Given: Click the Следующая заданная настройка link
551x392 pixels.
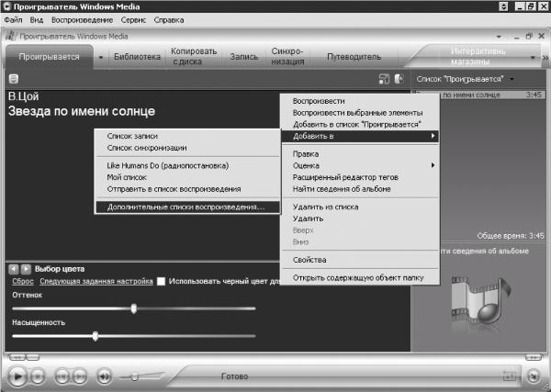Looking at the screenshot, I should tap(96, 281).
